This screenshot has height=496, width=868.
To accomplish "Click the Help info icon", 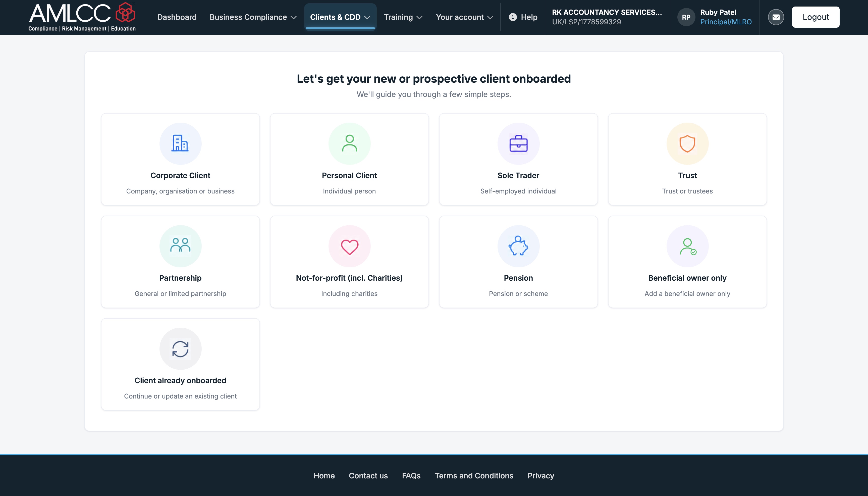I will [513, 17].
